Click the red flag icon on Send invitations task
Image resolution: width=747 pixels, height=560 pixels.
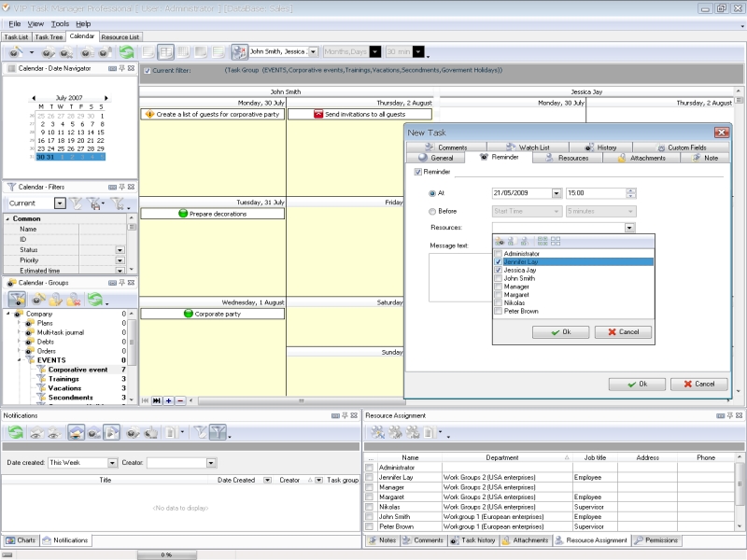[318, 114]
